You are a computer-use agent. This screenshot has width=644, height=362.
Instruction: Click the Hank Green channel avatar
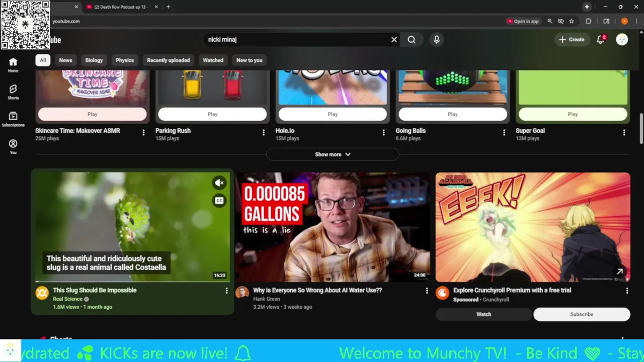click(242, 293)
